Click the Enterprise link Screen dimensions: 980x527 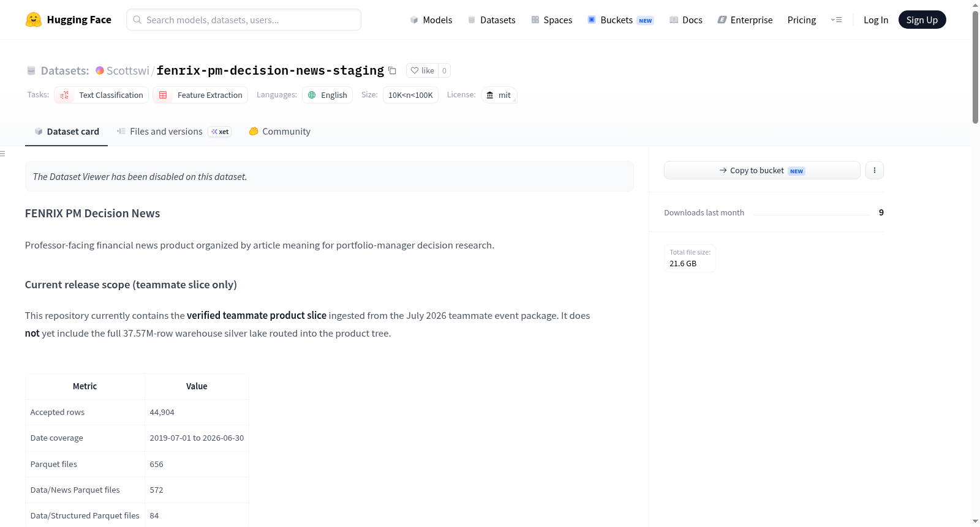click(x=745, y=20)
